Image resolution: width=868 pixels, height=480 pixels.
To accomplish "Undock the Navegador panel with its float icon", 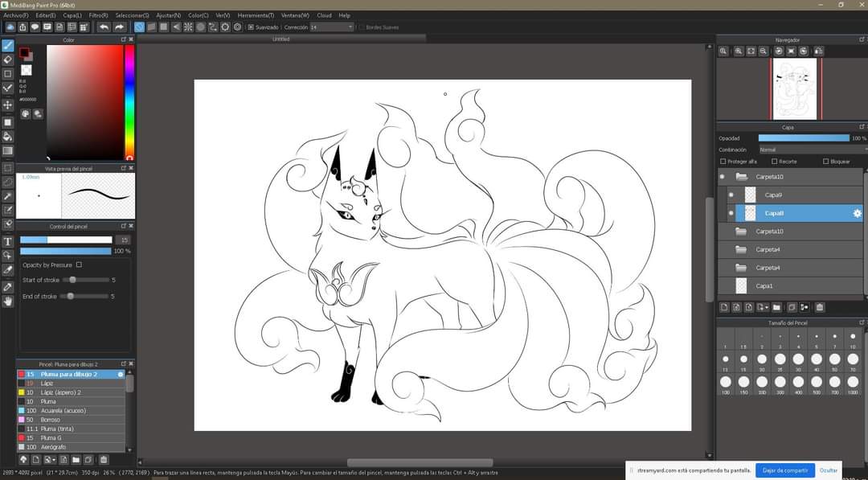I will click(862, 39).
